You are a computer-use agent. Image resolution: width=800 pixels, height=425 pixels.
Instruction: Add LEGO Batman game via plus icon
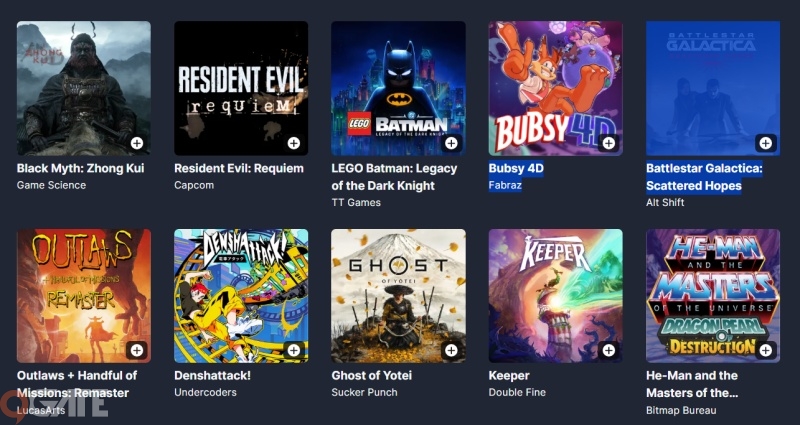click(451, 143)
